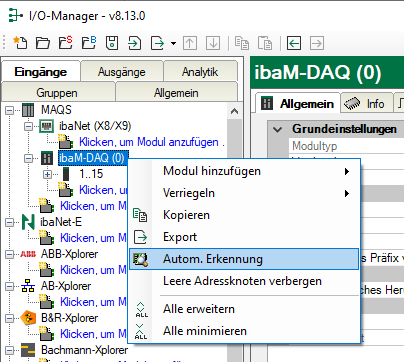Open the dropdown arrow beside export icon
The height and width of the screenshot is (362, 404).
point(173,43)
